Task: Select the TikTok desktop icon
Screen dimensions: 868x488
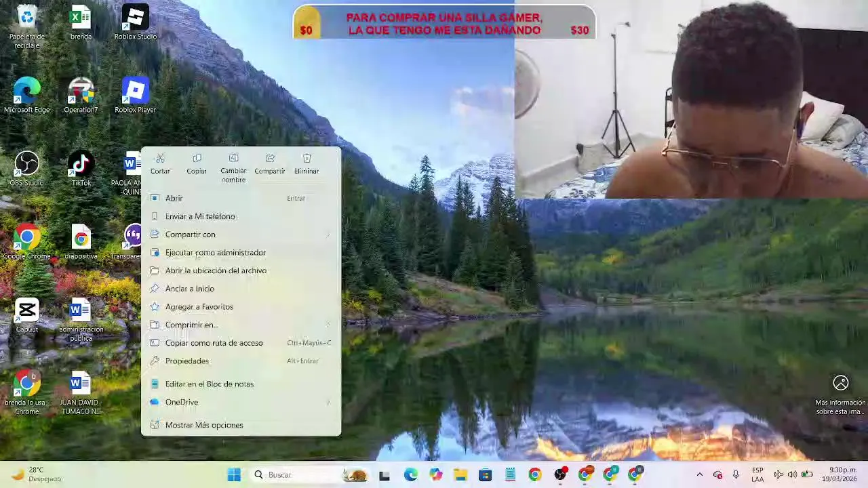Action: (81, 168)
